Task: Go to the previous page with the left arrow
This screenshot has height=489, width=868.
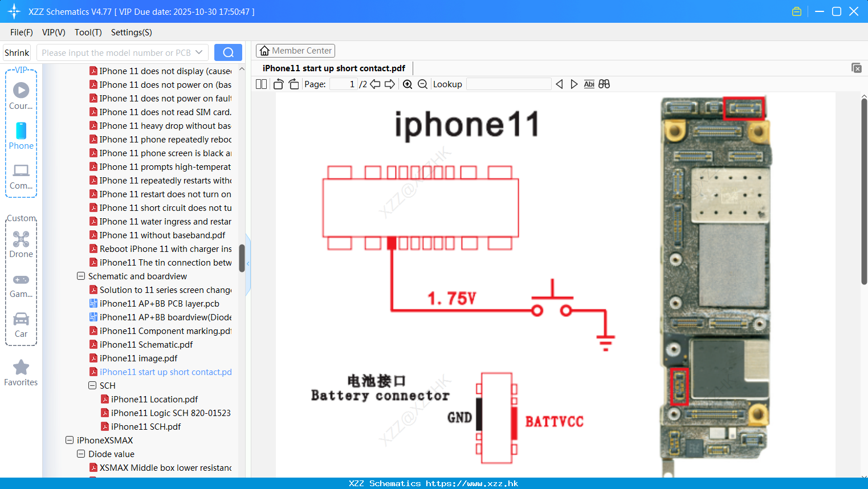Action: coord(375,84)
